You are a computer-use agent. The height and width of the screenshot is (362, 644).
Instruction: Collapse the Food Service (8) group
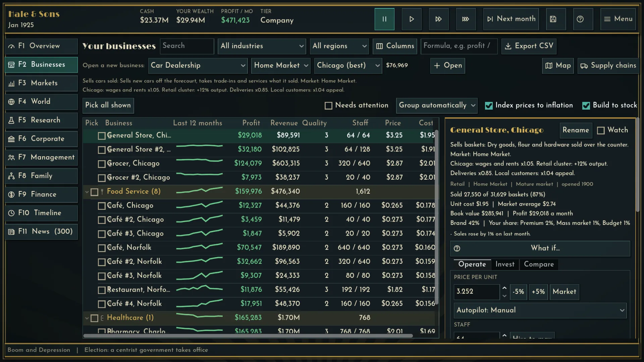[x=87, y=192]
